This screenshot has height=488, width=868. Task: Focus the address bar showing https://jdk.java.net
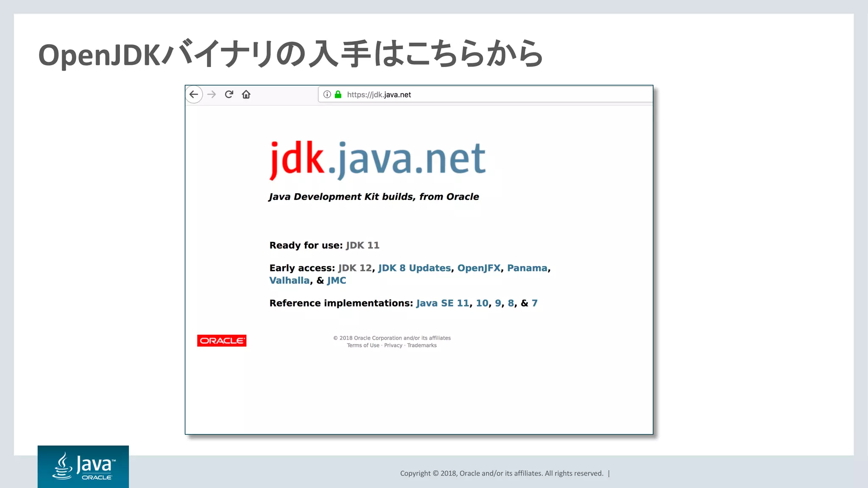click(485, 94)
